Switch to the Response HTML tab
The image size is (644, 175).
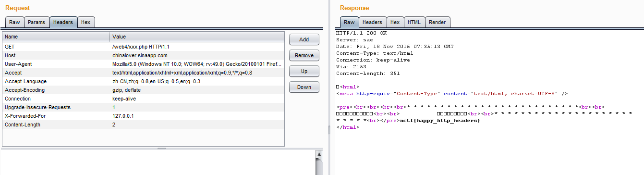tap(414, 22)
